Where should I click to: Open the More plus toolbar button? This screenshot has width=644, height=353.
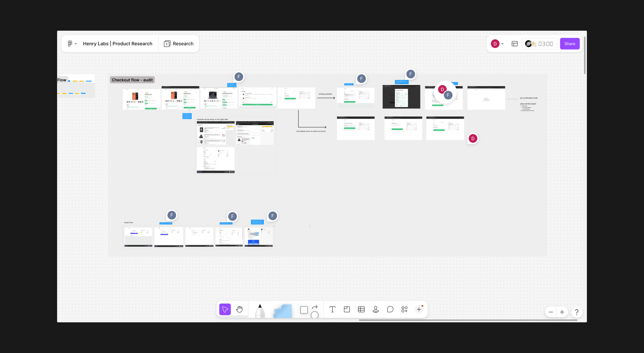[419, 310]
